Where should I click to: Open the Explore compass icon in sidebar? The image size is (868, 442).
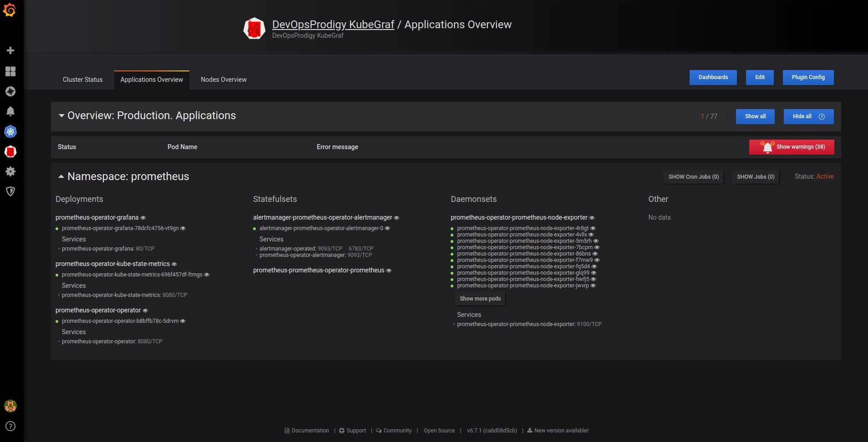click(10, 91)
